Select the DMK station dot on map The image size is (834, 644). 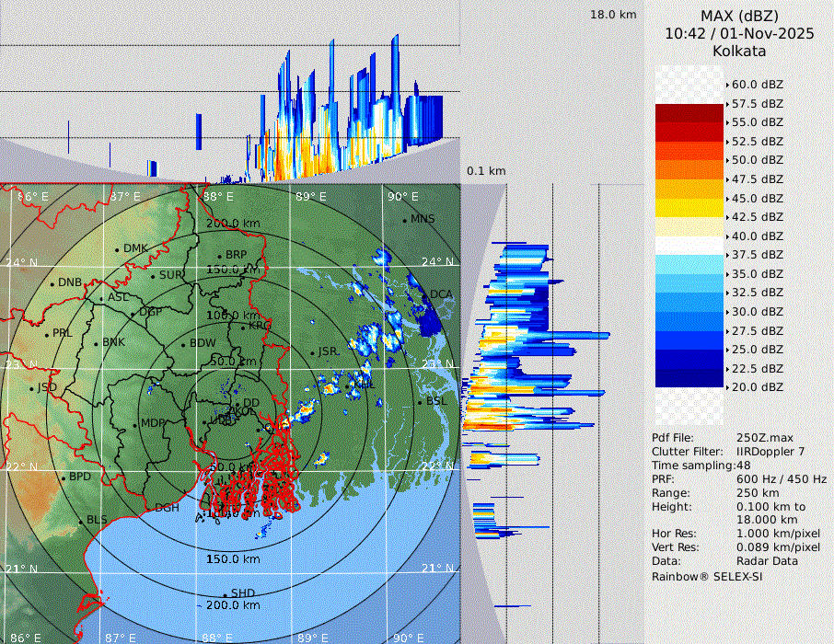117,249
